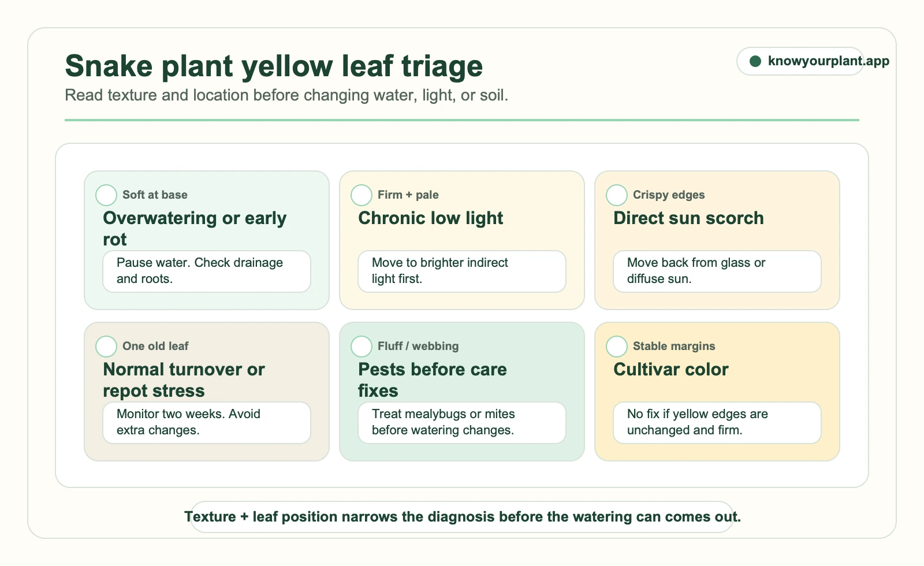Click 'Monitor two weeks. Avoid extra changes.' box

pyautogui.click(x=207, y=423)
